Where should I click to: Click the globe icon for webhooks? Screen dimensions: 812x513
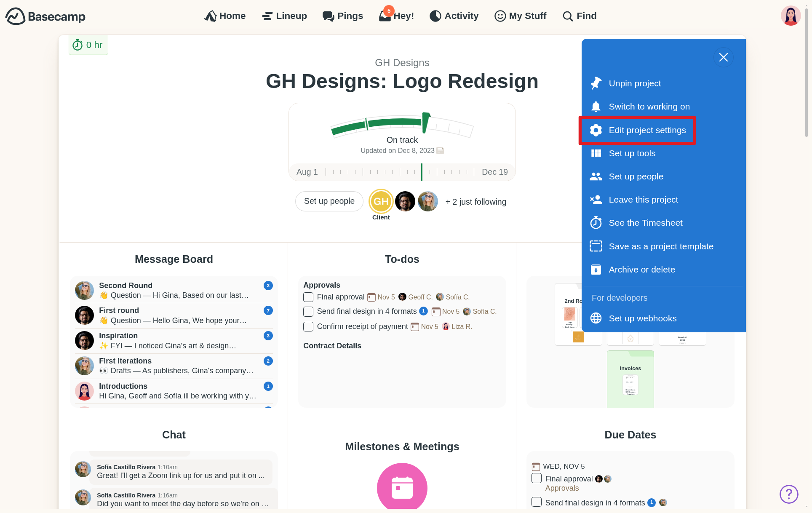coord(596,318)
